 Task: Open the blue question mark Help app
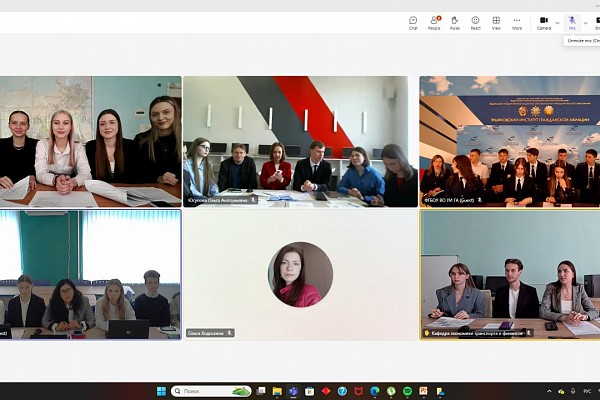[x=342, y=391]
